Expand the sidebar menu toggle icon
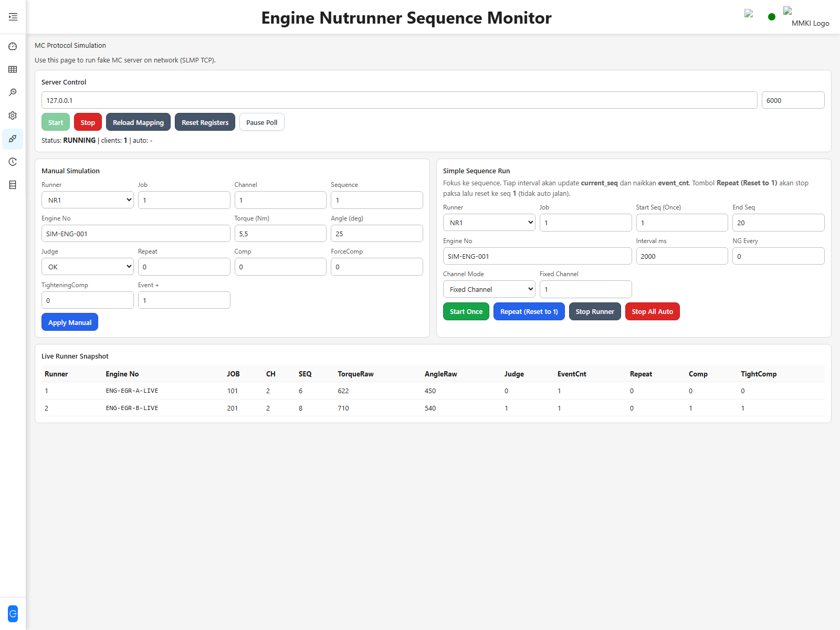This screenshot has width=840, height=630. (x=13, y=17)
